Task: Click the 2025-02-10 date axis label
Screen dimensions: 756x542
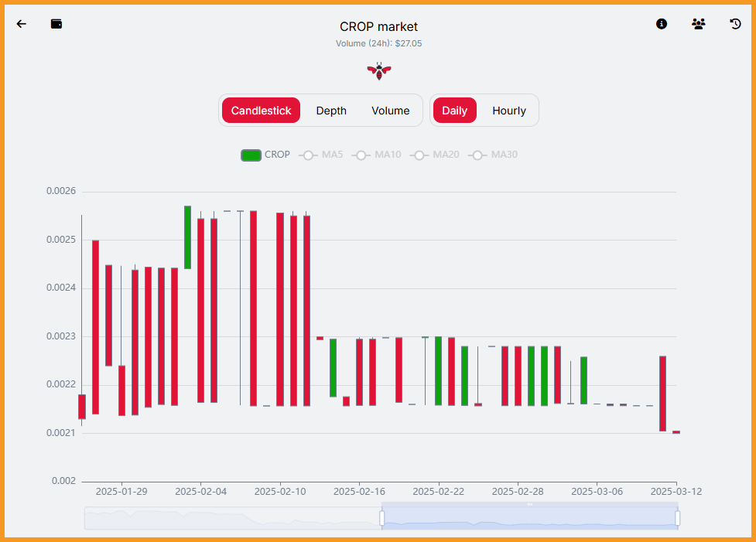Action: point(280,492)
